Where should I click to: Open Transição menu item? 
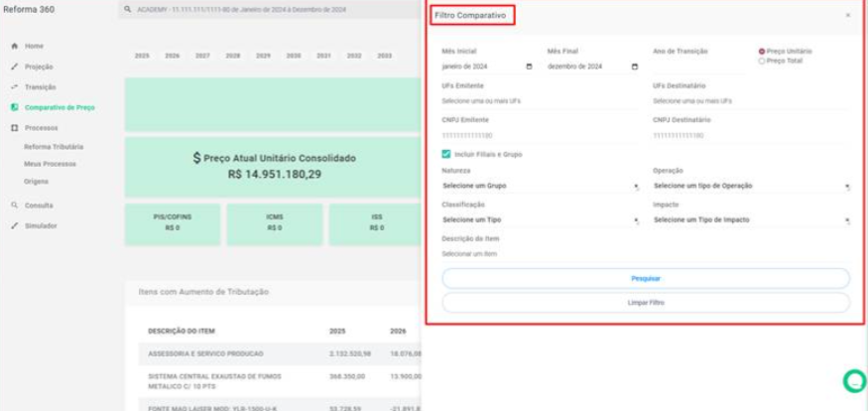[40, 87]
